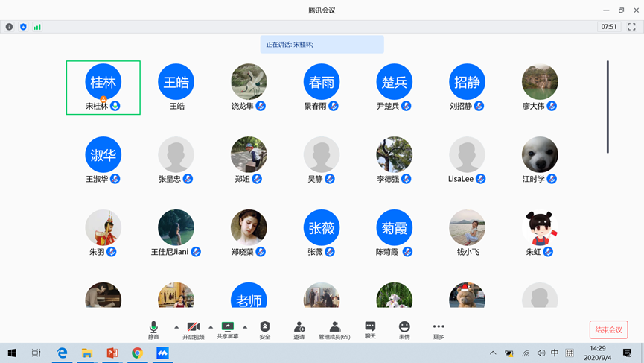Screen dimensions: 644x363
Task: Select 郑晓藻 portrait avatar
Action: click(249, 227)
